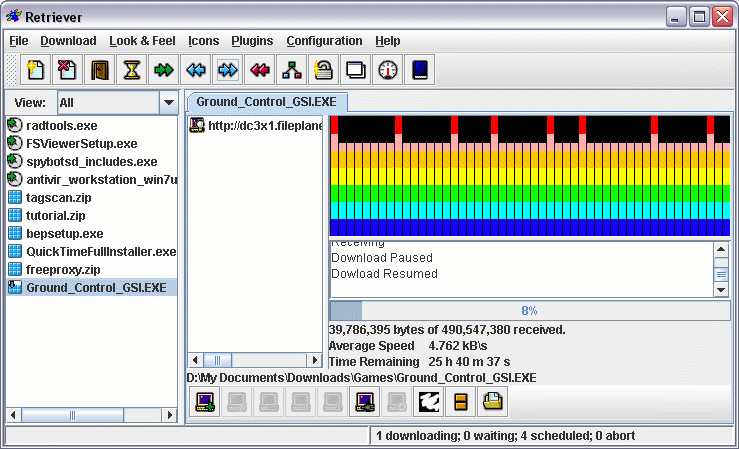
Task: Click the overlapping windows icon
Action: point(356,70)
